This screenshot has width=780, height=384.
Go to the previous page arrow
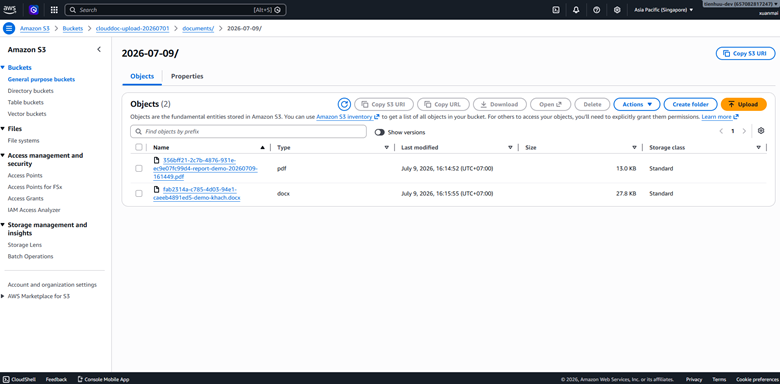point(721,131)
